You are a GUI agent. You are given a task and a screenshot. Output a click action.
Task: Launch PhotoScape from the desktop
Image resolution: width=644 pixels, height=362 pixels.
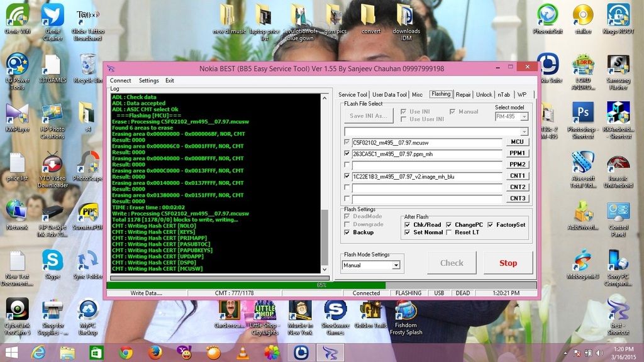(87, 166)
